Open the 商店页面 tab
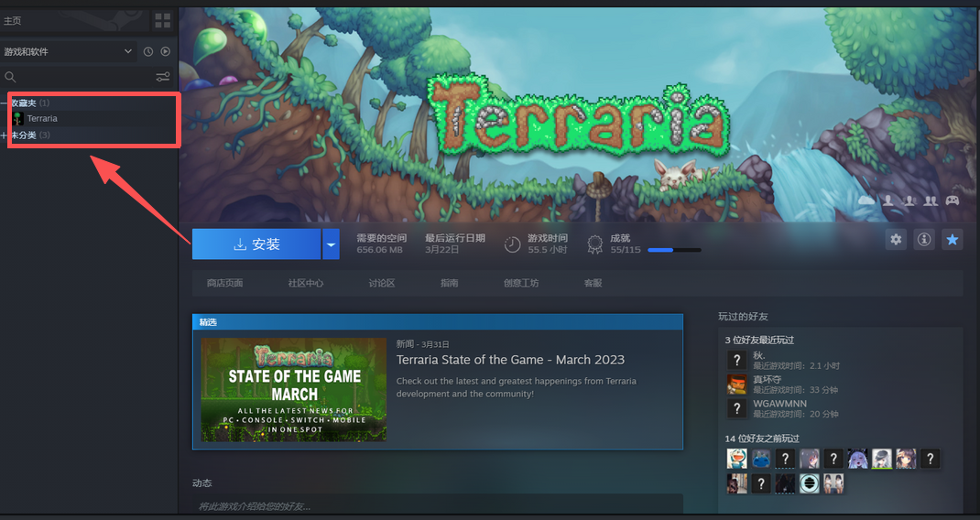The width and height of the screenshot is (980, 520). click(x=224, y=283)
